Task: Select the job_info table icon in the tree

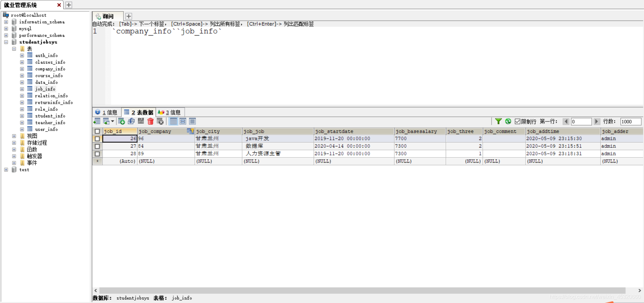Action: (x=30, y=89)
